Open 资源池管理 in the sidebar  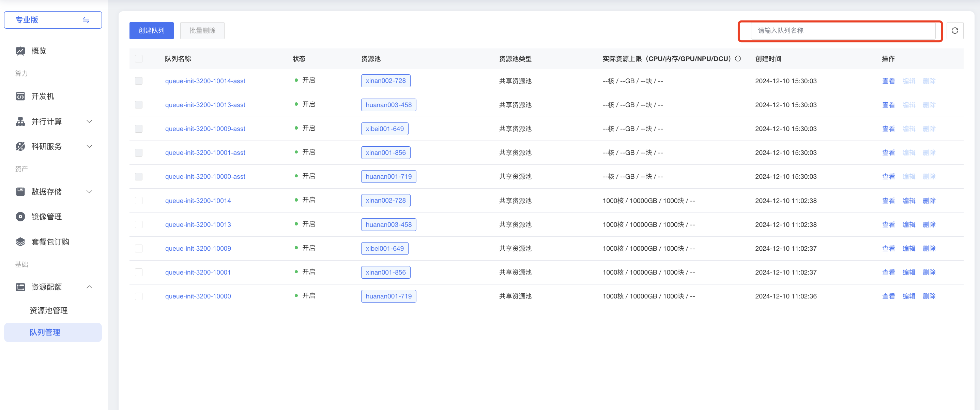point(49,310)
